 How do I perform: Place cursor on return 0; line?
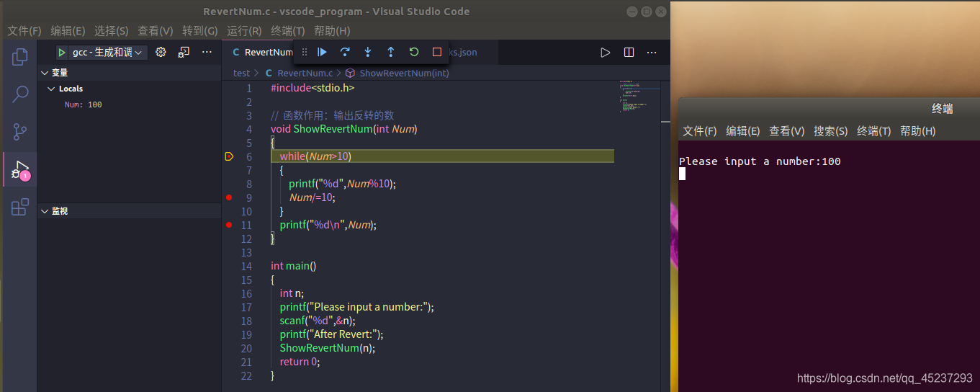[x=300, y=362]
